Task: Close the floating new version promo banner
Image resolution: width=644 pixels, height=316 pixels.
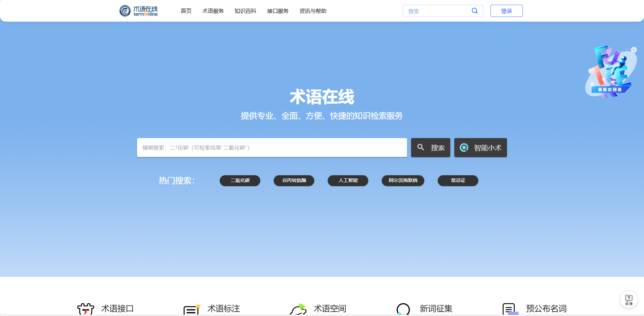Action: click(x=634, y=50)
